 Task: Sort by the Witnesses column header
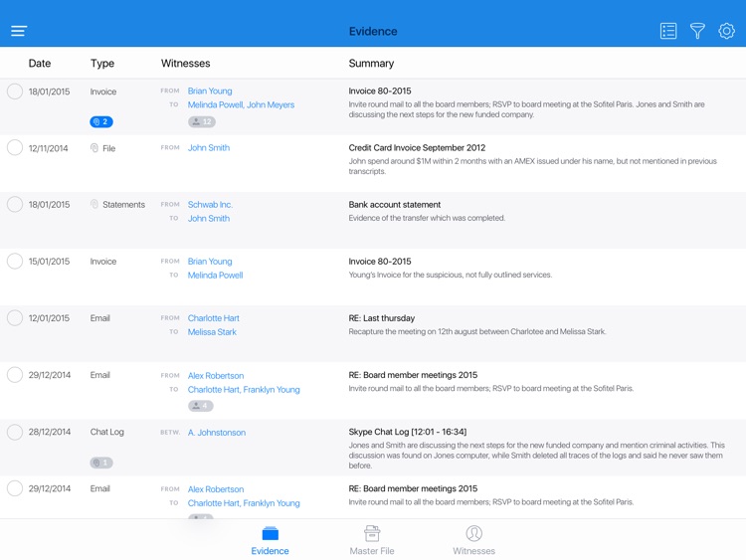(x=186, y=64)
